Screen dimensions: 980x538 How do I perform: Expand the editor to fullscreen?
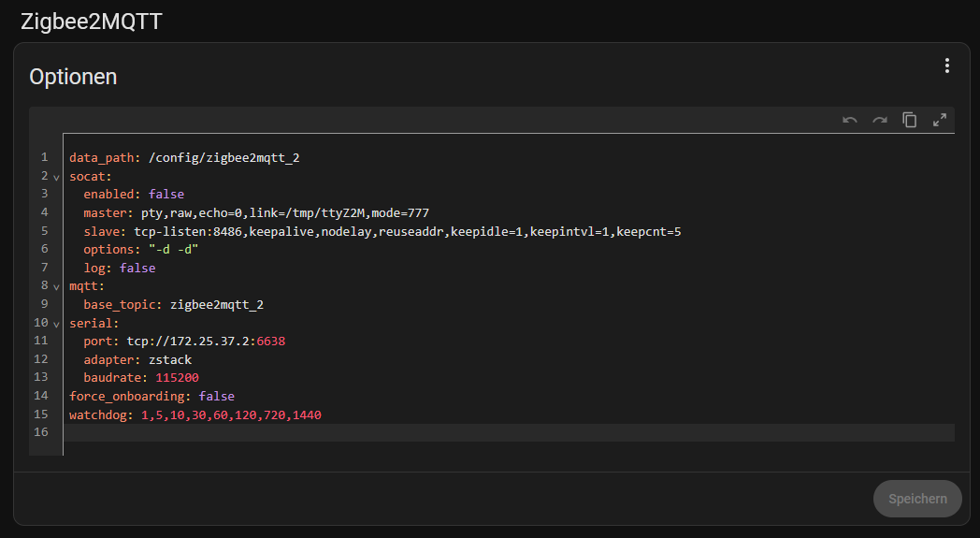pos(940,120)
